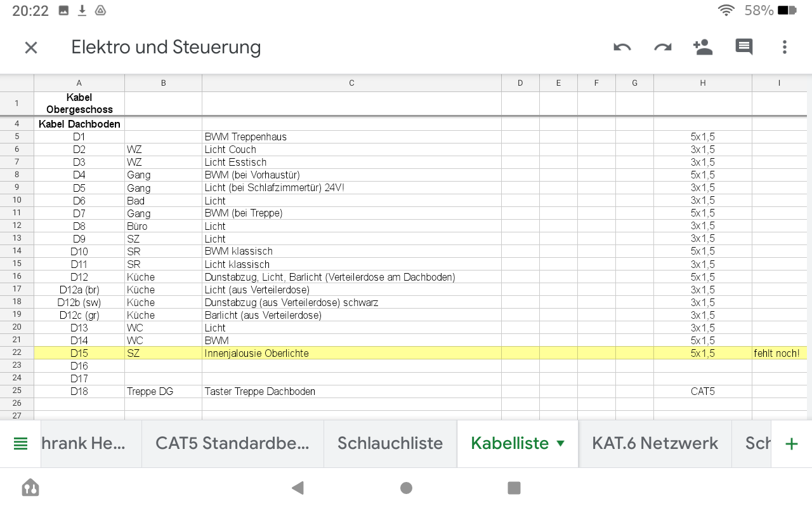
Task: Select the yellow 'fehlt noch!' cell
Action: pyautogui.click(x=778, y=353)
